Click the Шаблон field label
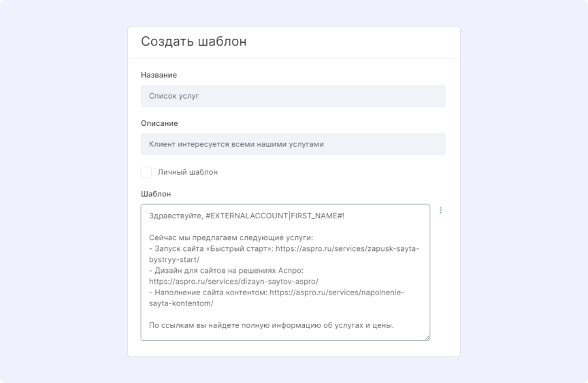 [x=156, y=194]
